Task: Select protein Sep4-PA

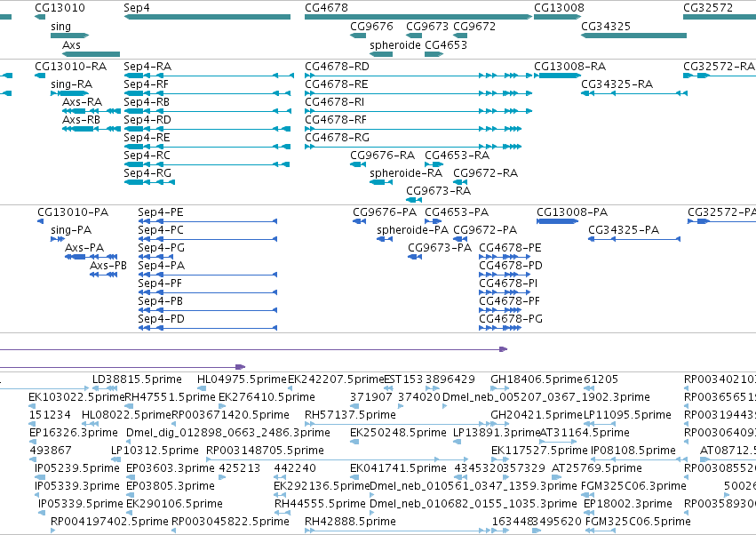Action: click(207, 275)
